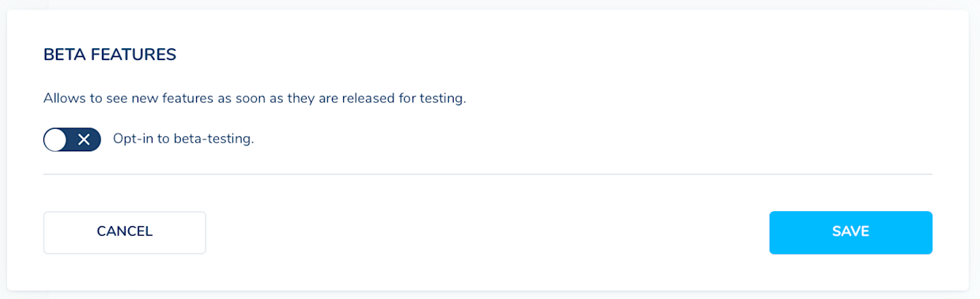The image size is (980, 299).
Task: Select the BETA FEATURES heading
Action: click(x=110, y=55)
